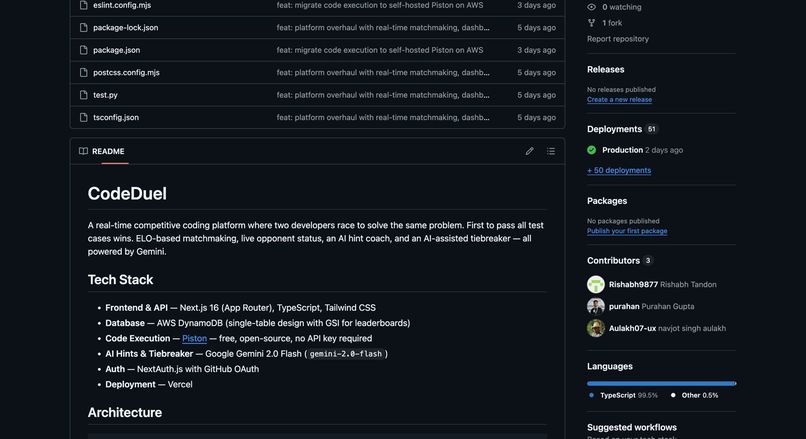Image resolution: width=806 pixels, height=439 pixels.
Task: Click the package-lock.json file icon
Action: click(83, 28)
